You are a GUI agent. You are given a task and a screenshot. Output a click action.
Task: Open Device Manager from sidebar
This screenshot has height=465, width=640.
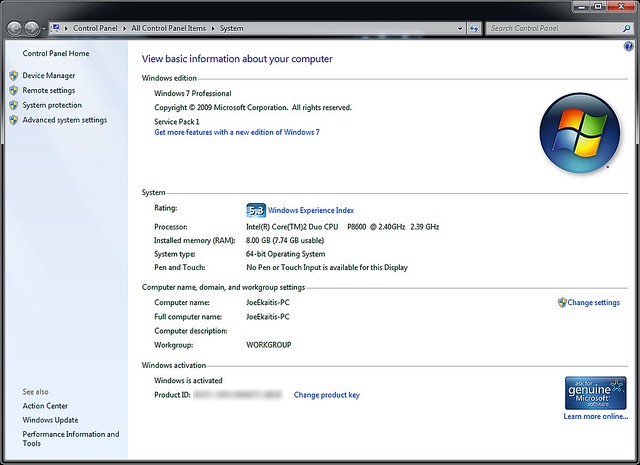click(49, 76)
